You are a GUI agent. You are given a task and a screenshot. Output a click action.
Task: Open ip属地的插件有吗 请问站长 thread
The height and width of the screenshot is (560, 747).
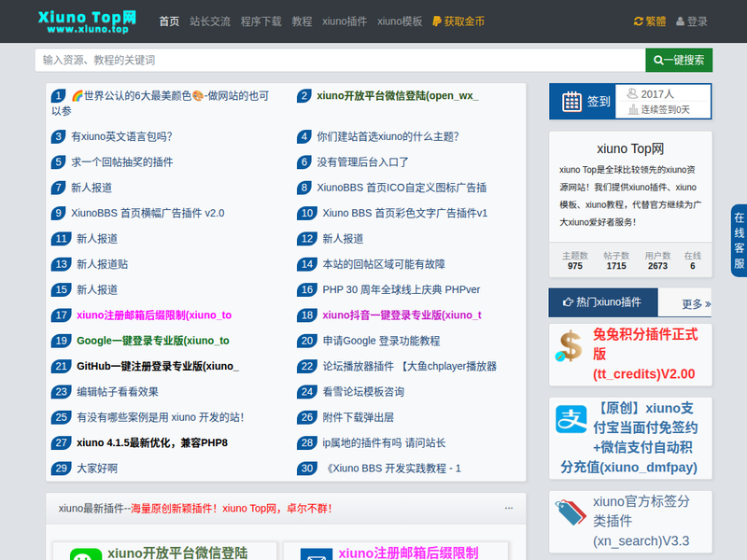tap(384, 442)
